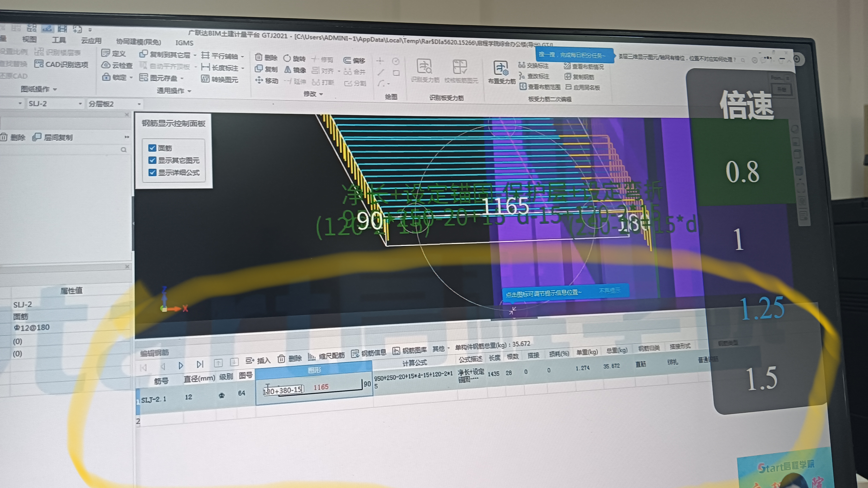
Task: Select the draw rectangle tool in 绘图 group
Action: click(396, 73)
